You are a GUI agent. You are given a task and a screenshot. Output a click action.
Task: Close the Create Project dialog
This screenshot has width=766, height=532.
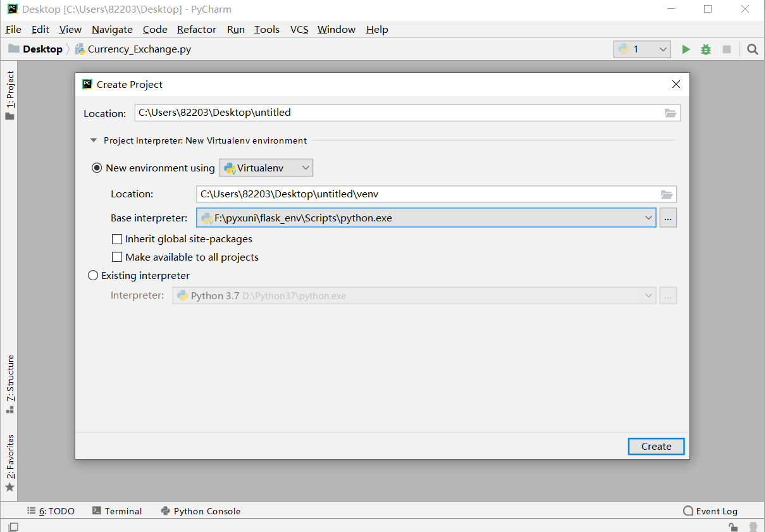[x=676, y=84]
